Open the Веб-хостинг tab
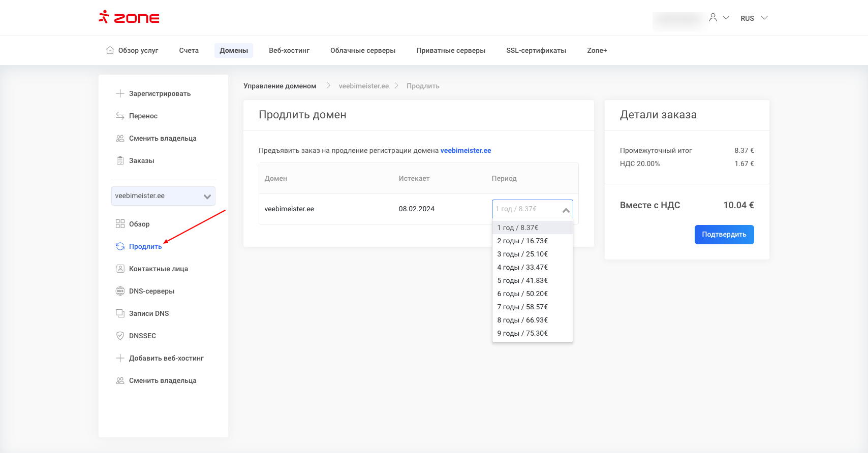The width and height of the screenshot is (868, 453). click(x=289, y=50)
